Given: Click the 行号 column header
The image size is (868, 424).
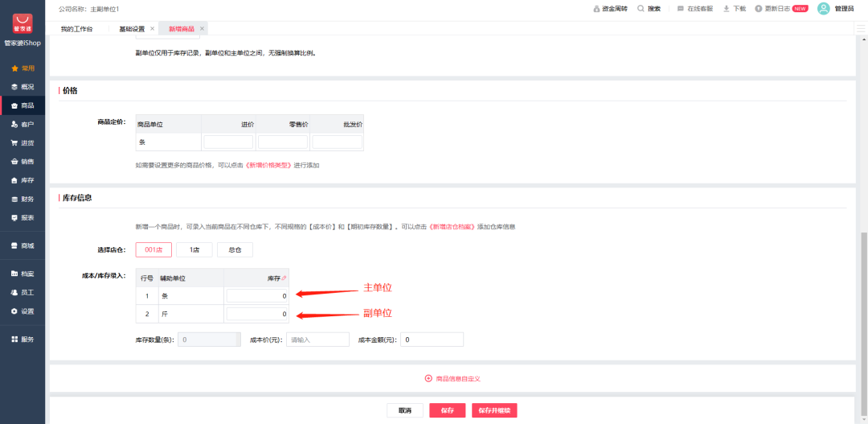Looking at the screenshot, I should [x=147, y=278].
